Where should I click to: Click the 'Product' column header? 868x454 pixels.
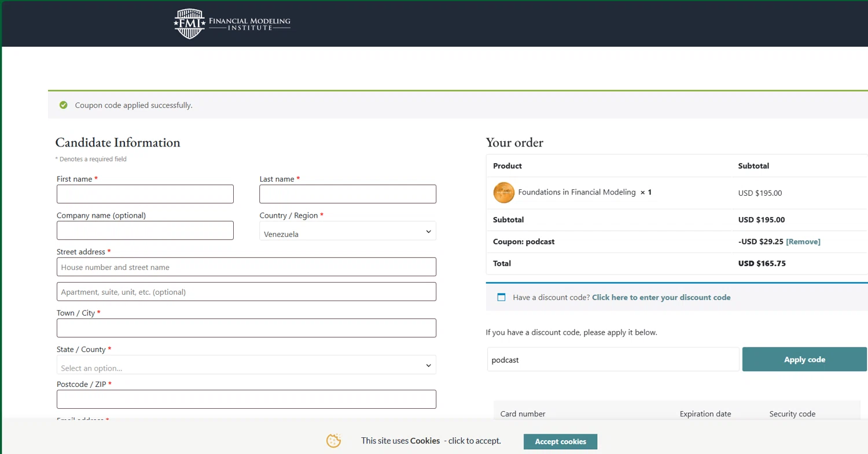(x=507, y=166)
